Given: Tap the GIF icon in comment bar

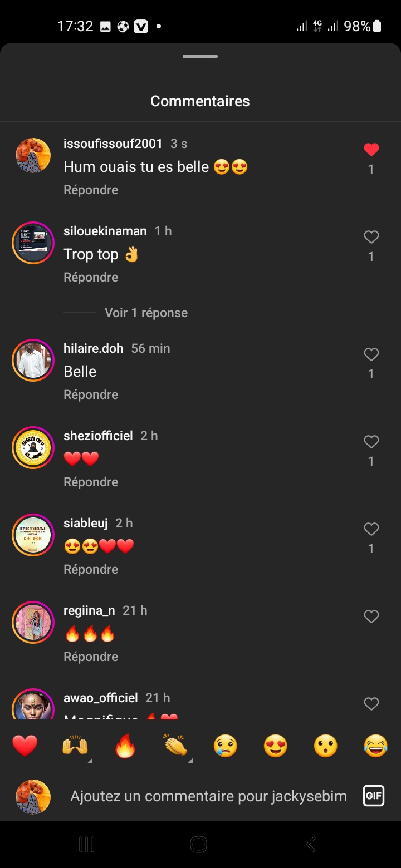Looking at the screenshot, I should pos(373,796).
